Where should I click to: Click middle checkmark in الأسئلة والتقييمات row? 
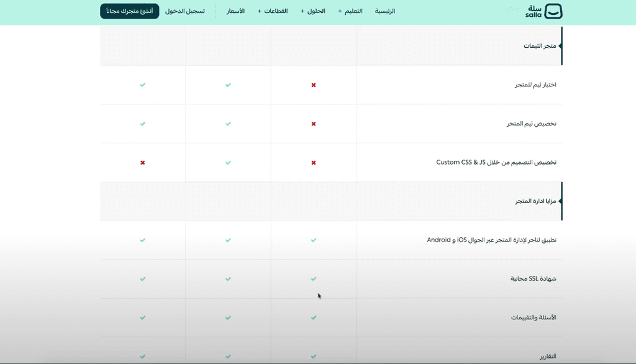coord(228,318)
